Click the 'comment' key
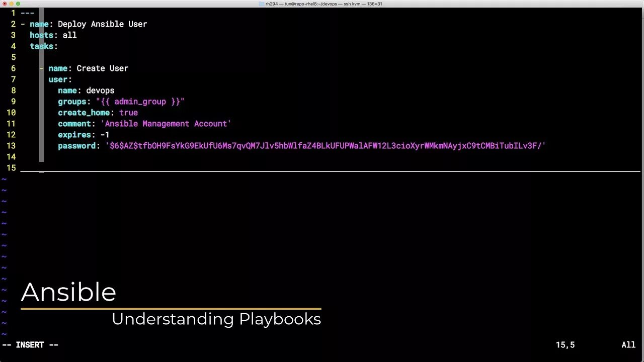Screen dimensions: 644x362 point(74,124)
